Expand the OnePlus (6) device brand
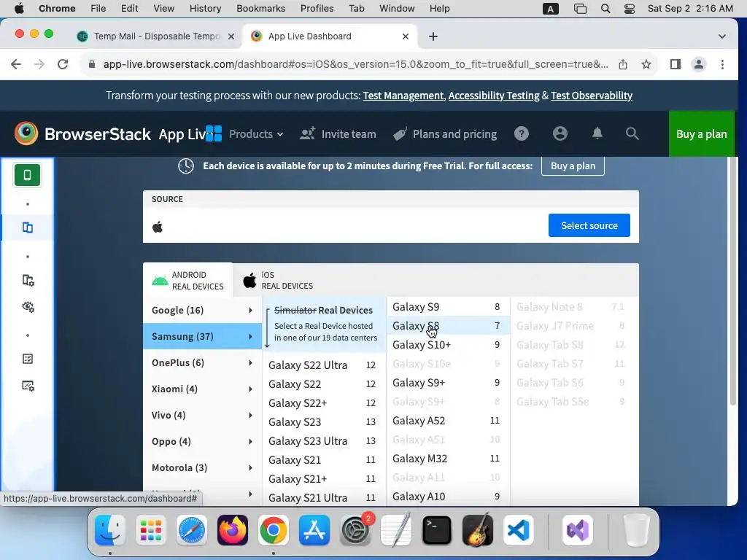Viewport: 747px width, 560px height. click(202, 363)
